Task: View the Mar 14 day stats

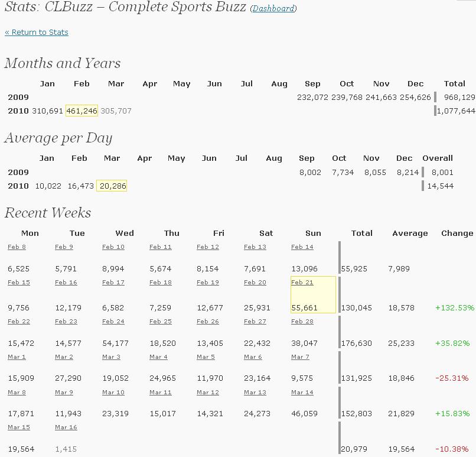Action: (x=302, y=393)
